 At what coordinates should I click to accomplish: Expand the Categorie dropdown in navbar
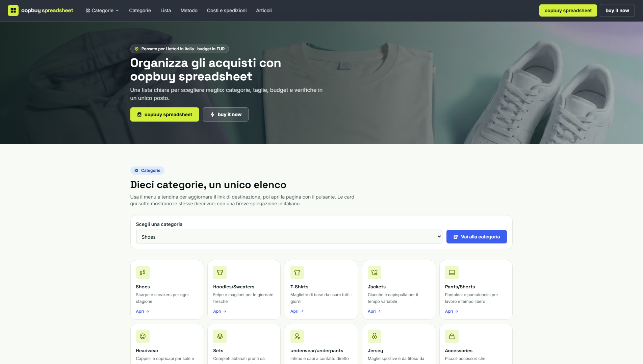tap(102, 10)
